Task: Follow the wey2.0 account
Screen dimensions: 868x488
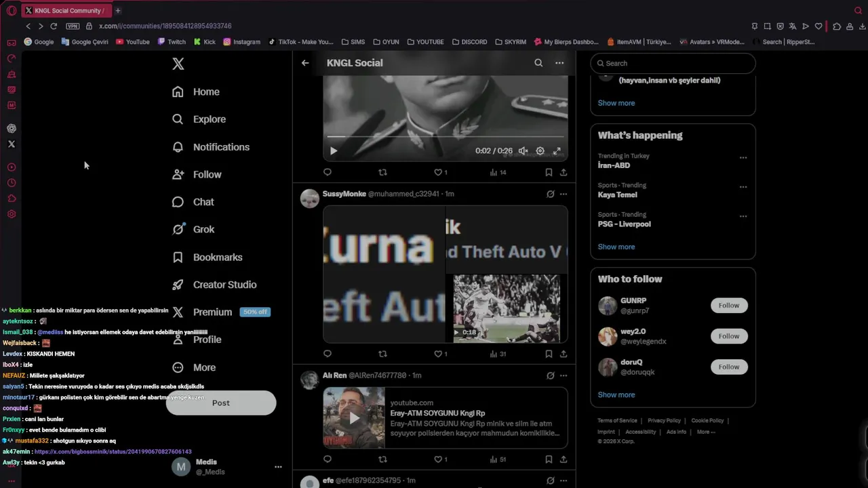Action: (x=729, y=336)
